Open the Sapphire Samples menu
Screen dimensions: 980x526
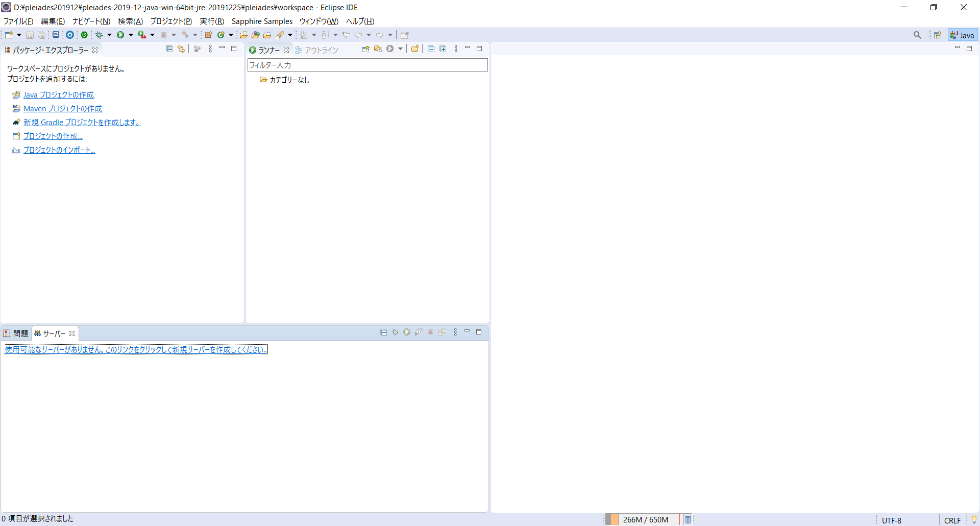coord(262,21)
